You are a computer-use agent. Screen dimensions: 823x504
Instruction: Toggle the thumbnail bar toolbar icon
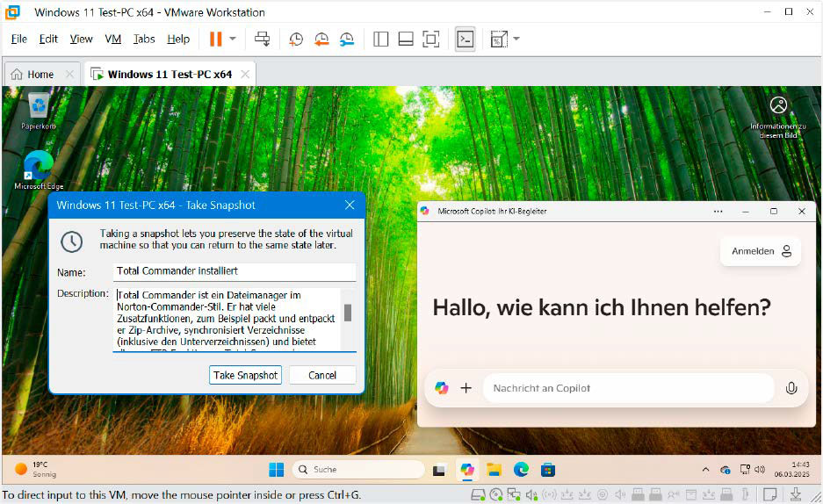[x=406, y=39]
